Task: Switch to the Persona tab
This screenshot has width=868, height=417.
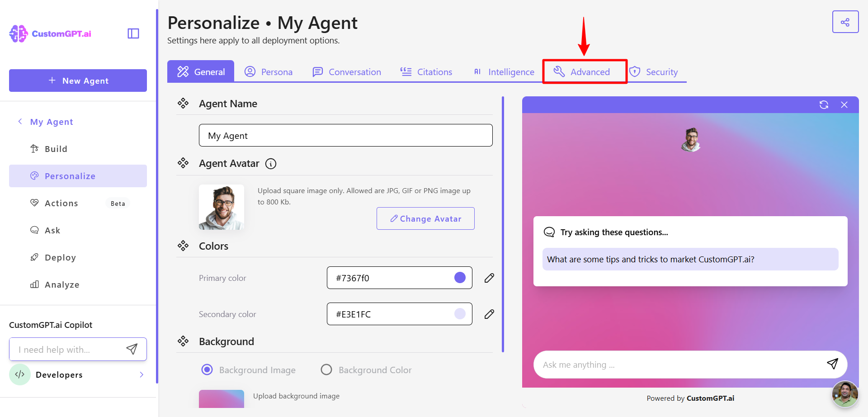Action: [x=269, y=71]
